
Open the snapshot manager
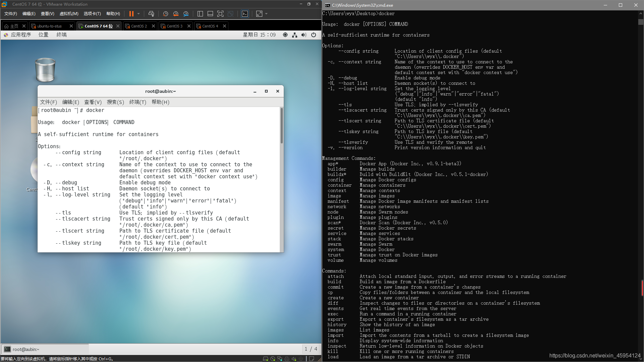(186, 14)
